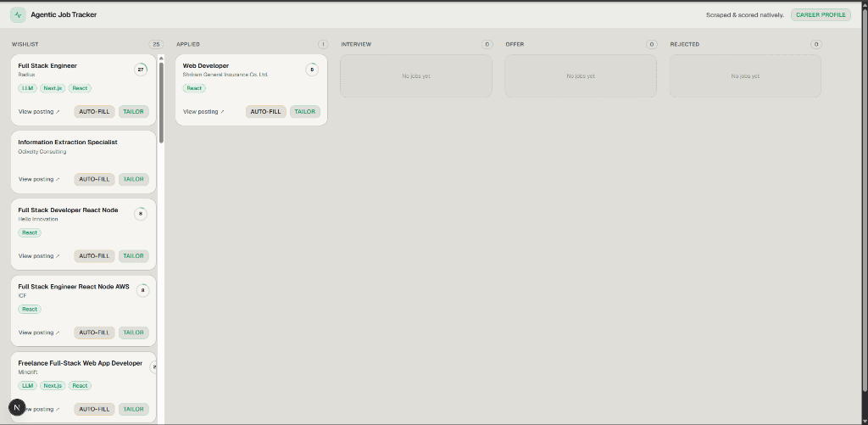Click the Agentic Job Tracker title text
This screenshot has height=425, width=868.
tap(64, 15)
